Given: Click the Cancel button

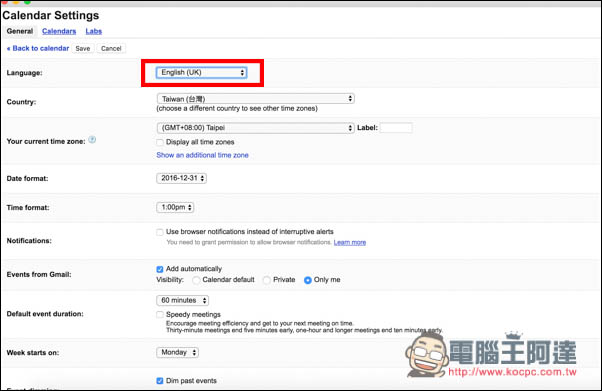Looking at the screenshot, I should [x=111, y=48].
